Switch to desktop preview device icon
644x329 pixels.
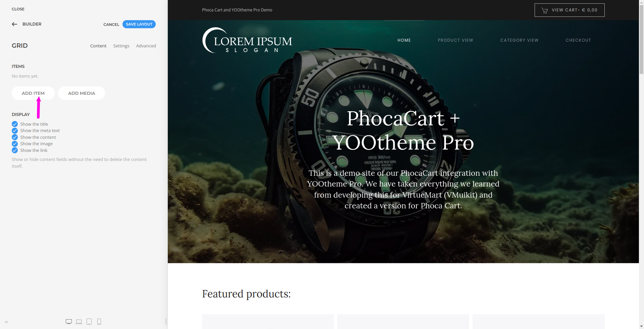[69, 322]
